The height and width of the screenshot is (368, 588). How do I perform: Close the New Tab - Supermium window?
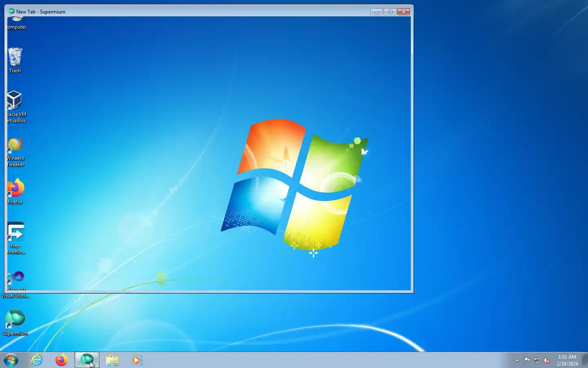pos(403,11)
